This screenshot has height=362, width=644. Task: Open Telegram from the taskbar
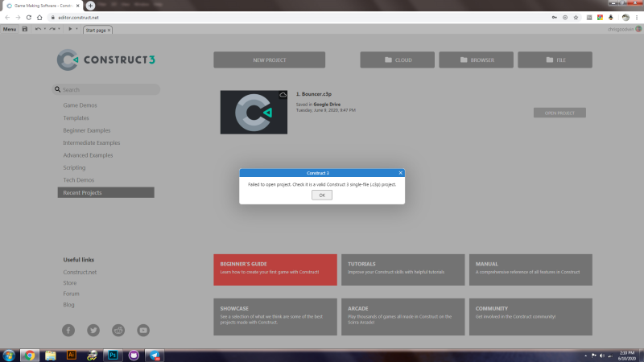(x=155, y=356)
